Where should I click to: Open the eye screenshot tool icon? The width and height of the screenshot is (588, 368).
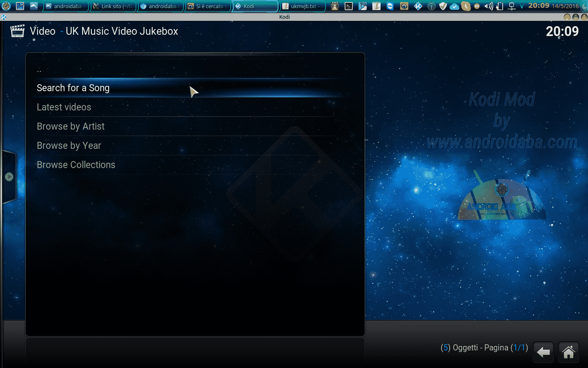tap(404, 6)
